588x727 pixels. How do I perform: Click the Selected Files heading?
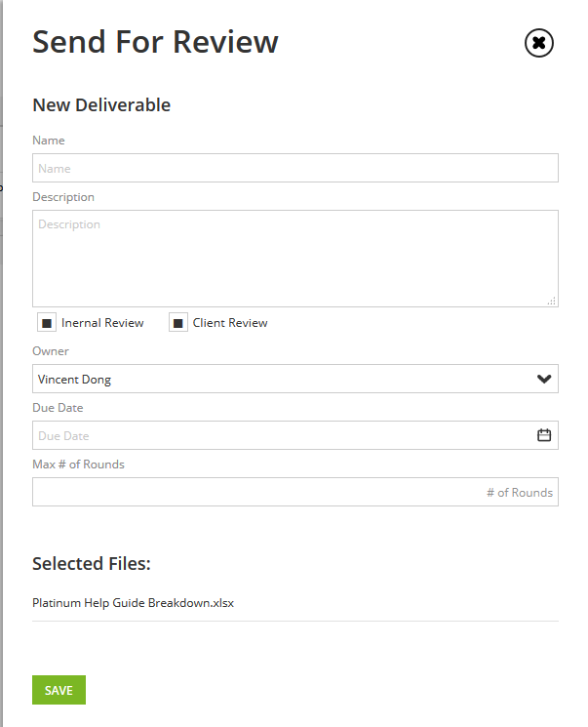[x=92, y=563]
